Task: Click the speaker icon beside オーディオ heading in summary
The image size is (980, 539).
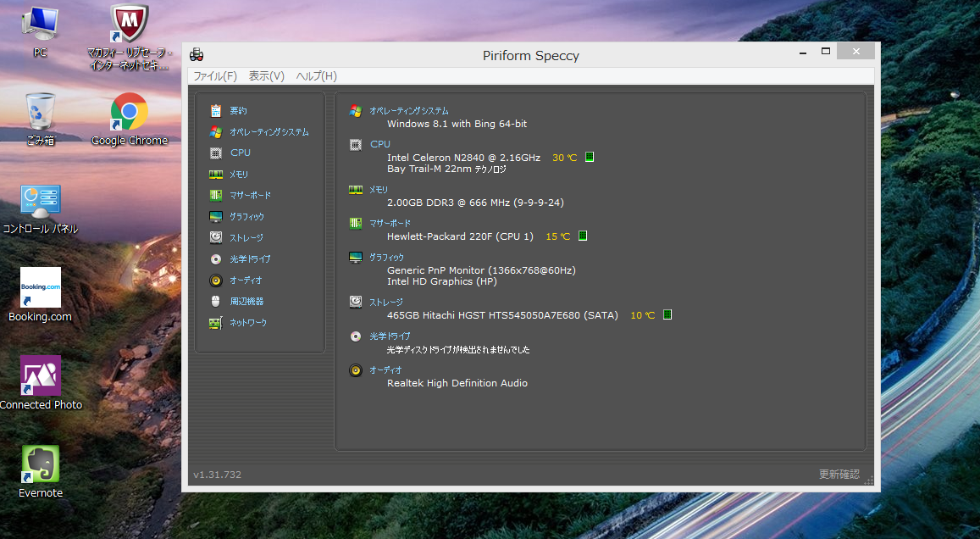Action: point(356,370)
